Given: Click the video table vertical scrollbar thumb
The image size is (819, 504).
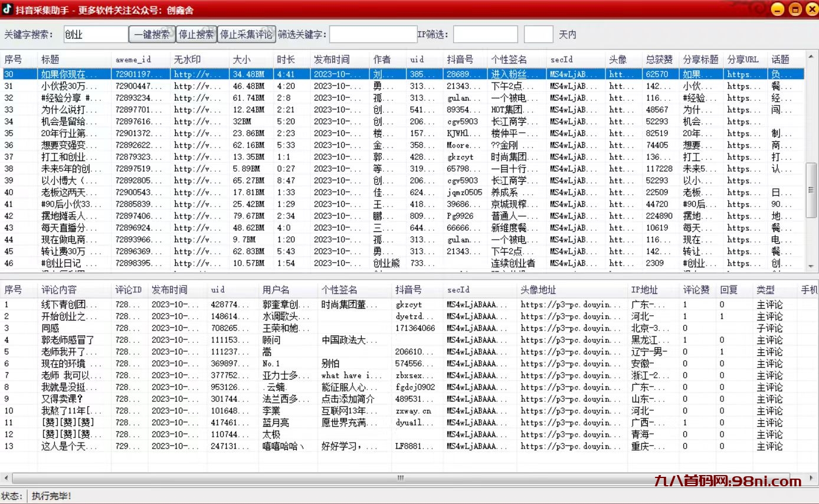Looking at the screenshot, I should click(x=811, y=190).
